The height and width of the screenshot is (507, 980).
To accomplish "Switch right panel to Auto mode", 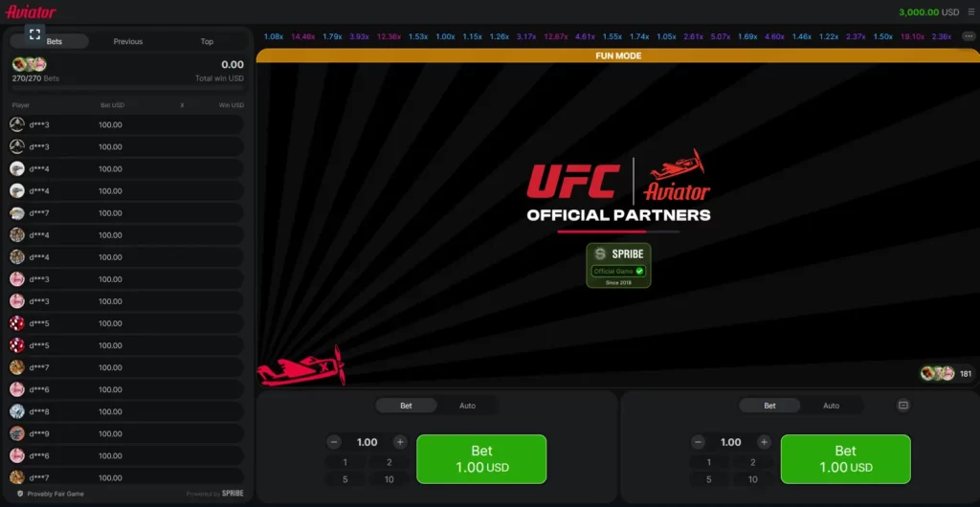I will click(831, 406).
